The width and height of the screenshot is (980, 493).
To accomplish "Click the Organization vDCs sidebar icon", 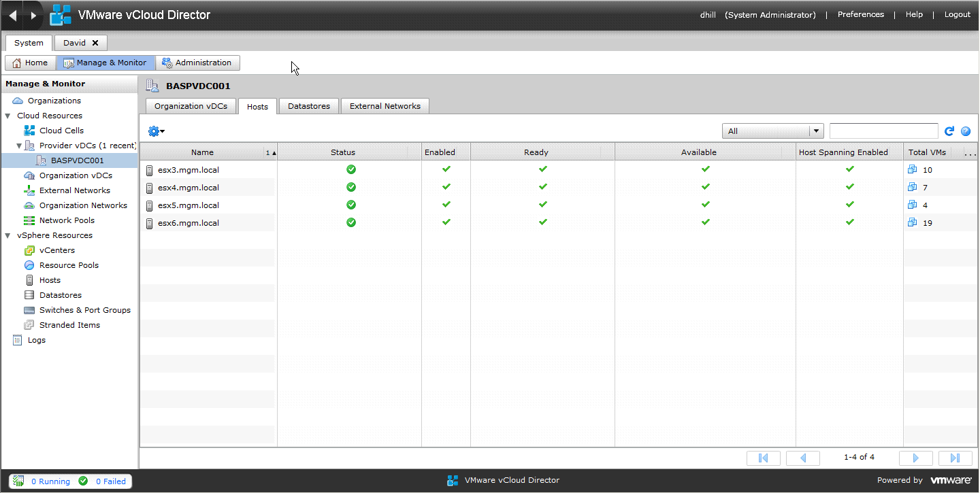I will pos(29,175).
